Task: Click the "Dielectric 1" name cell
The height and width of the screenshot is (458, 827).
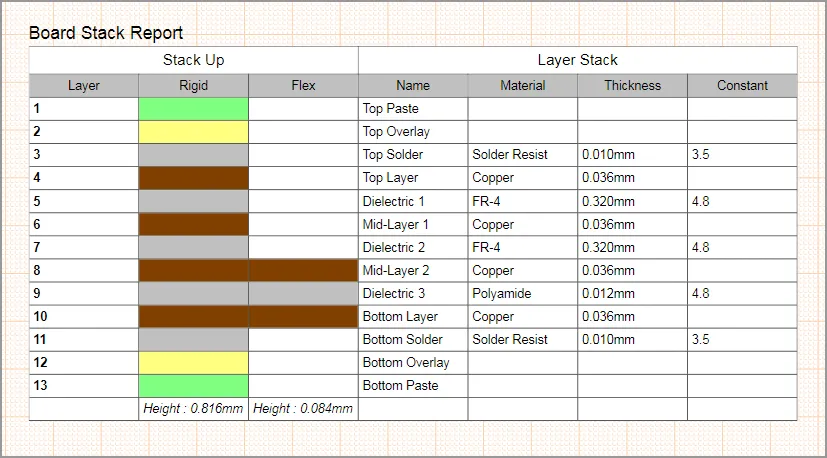Action: pos(413,201)
